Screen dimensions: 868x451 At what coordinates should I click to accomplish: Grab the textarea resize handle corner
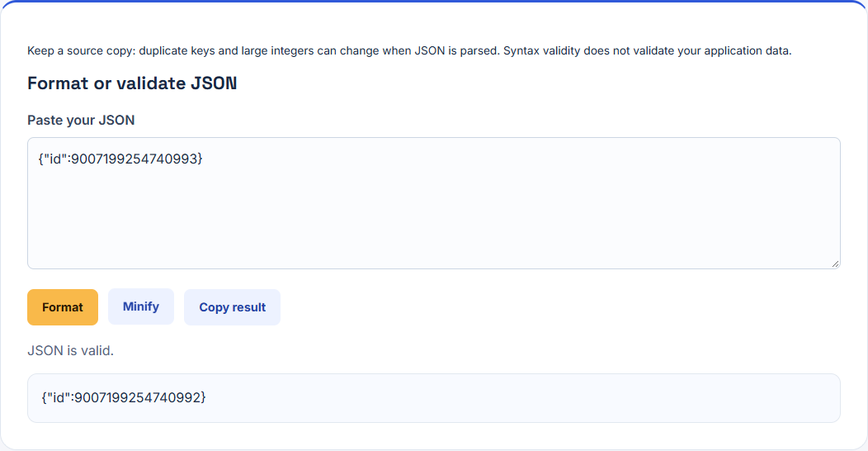pyautogui.click(x=835, y=263)
